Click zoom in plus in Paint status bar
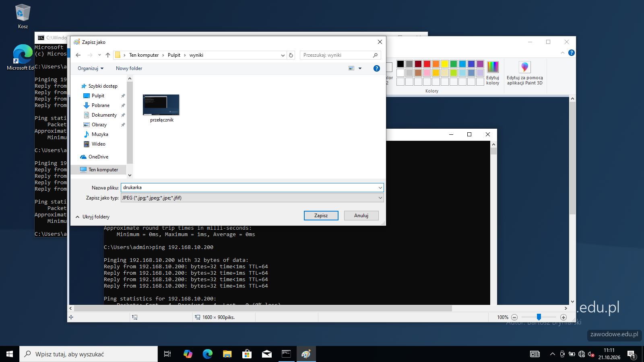The width and height of the screenshot is (644, 362). [563, 317]
